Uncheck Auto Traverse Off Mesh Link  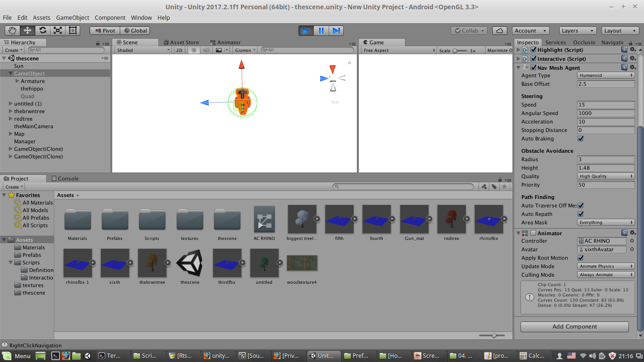[x=580, y=206]
